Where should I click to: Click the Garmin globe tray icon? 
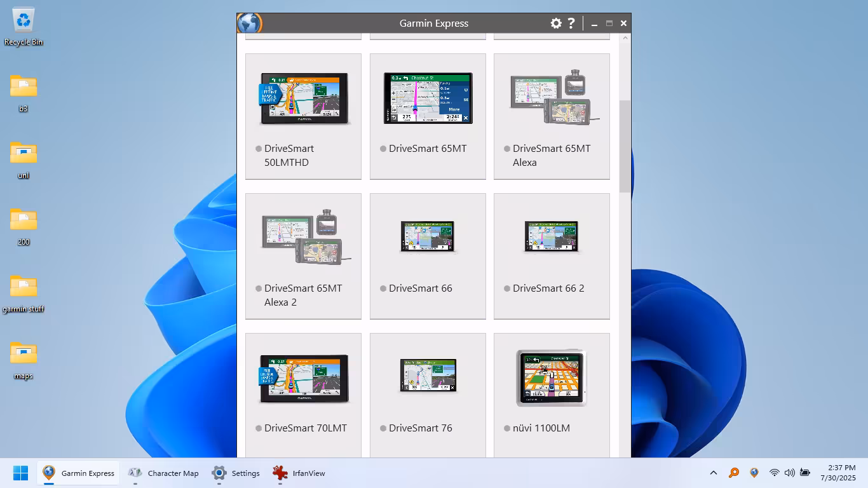(x=754, y=473)
